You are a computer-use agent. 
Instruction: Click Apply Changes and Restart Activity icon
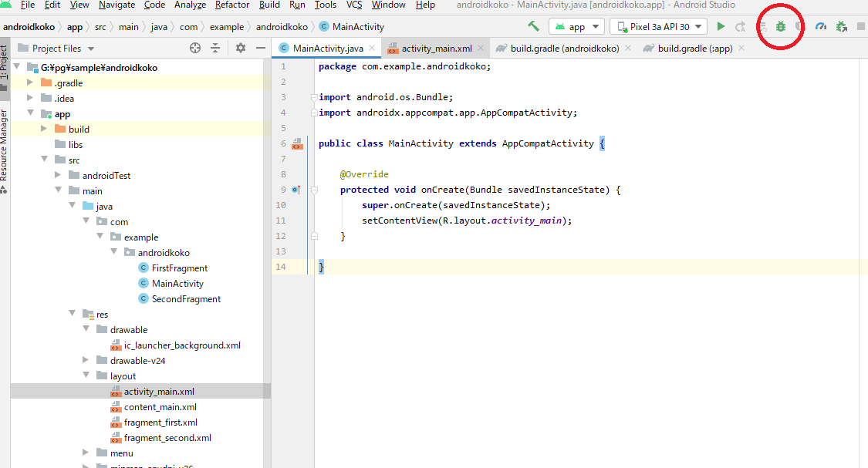tap(741, 26)
